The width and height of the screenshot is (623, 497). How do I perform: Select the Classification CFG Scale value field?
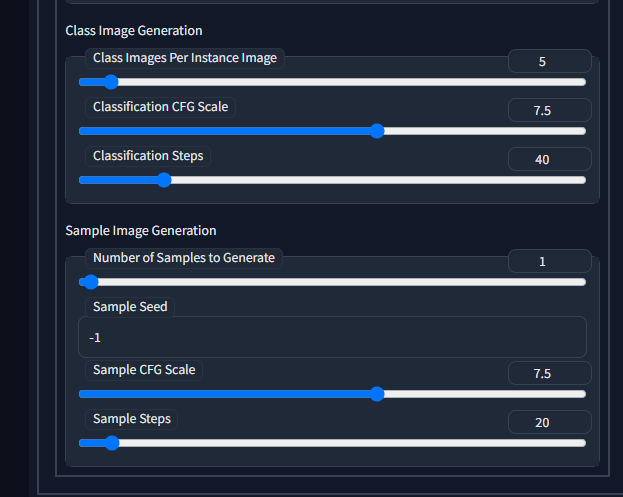click(x=549, y=110)
